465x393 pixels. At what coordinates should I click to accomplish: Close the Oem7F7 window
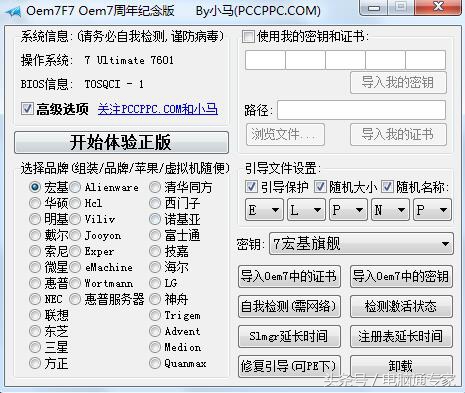(438, 7)
